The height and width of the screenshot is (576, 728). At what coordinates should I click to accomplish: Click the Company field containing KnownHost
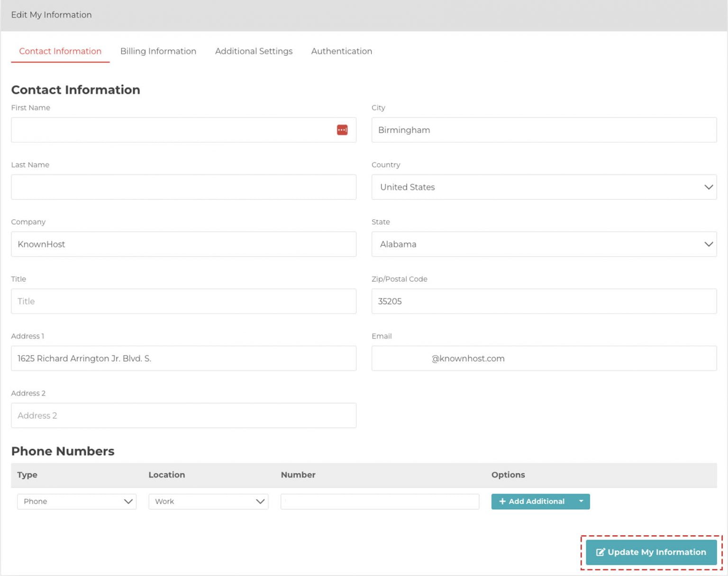point(184,244)
